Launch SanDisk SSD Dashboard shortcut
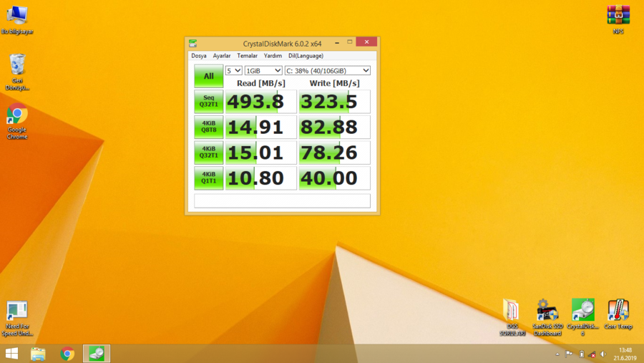The height and width of the screenshot is (363, 644). pyautogui.click(x=547, y=317)
